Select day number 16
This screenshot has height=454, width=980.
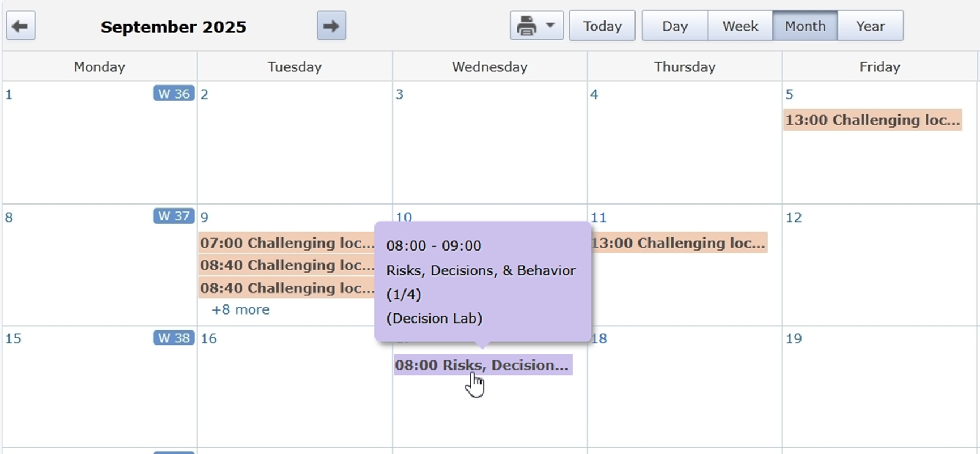[x=208, y=339]
